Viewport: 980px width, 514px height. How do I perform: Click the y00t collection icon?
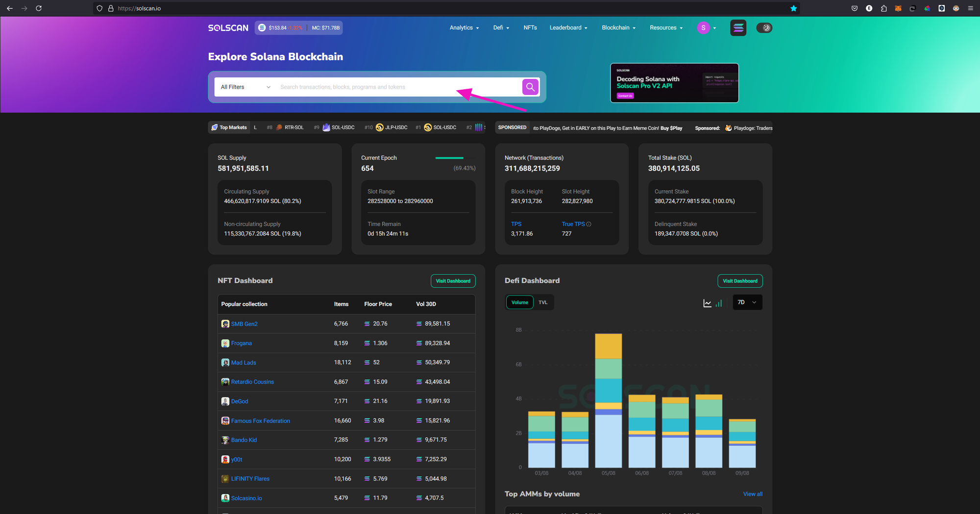pos(225,460)
